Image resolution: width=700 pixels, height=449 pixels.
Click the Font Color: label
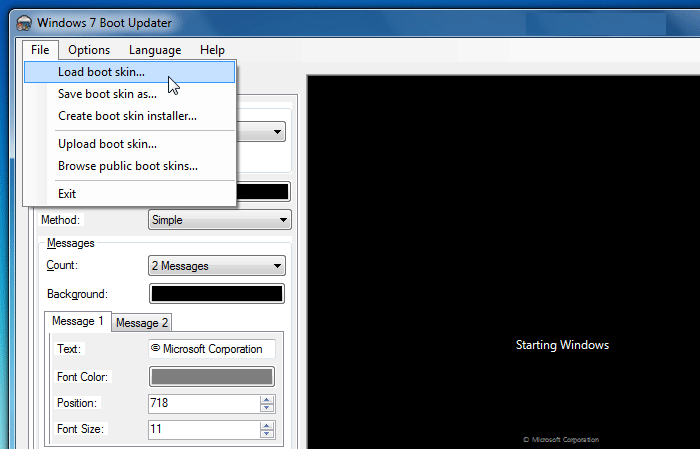point(82,377)
